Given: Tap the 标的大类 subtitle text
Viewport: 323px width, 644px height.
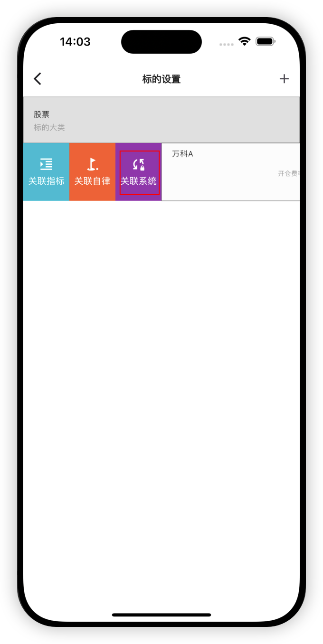Looking at the screenshot, I should pyautogui.click(x=49, y=128).
